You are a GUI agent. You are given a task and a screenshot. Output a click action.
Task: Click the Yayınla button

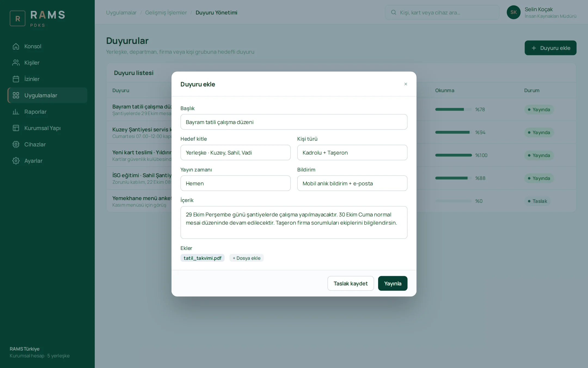coord(393,283)
